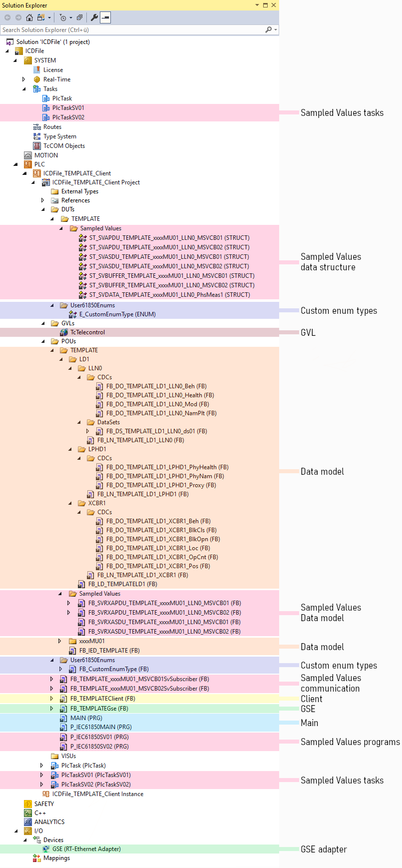This screenshot has height=868, width=402.
Task: Select ST_SVBUFFER_TEMPLATE_xxxxMU01_LLN0_MSVCB02 struct
Action: click(172, 285)
